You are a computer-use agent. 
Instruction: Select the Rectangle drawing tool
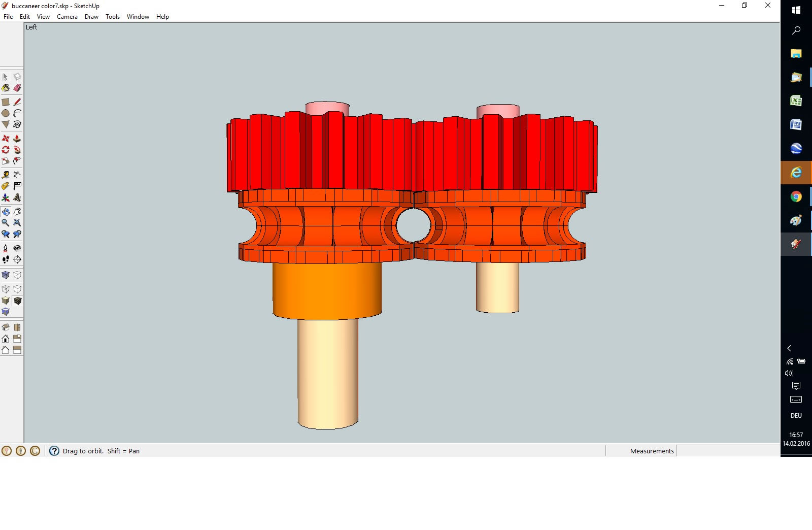point(6,102)
